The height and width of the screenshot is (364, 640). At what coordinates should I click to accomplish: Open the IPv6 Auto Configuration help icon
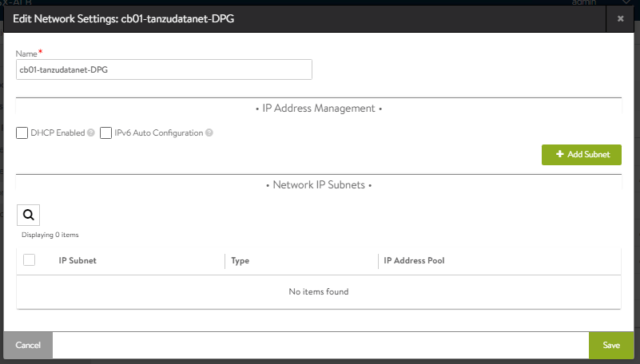(x=209, y=133)
